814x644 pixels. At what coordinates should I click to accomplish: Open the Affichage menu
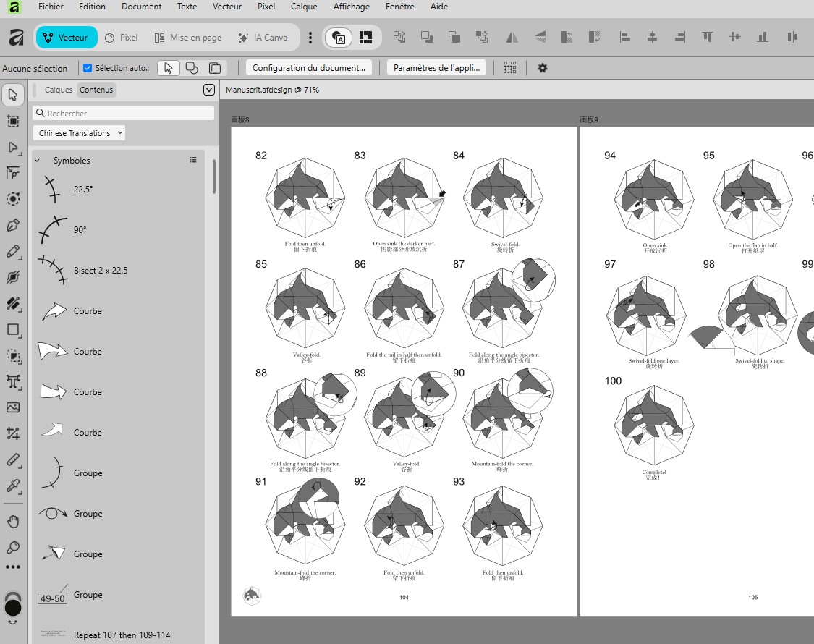(352, 7)
